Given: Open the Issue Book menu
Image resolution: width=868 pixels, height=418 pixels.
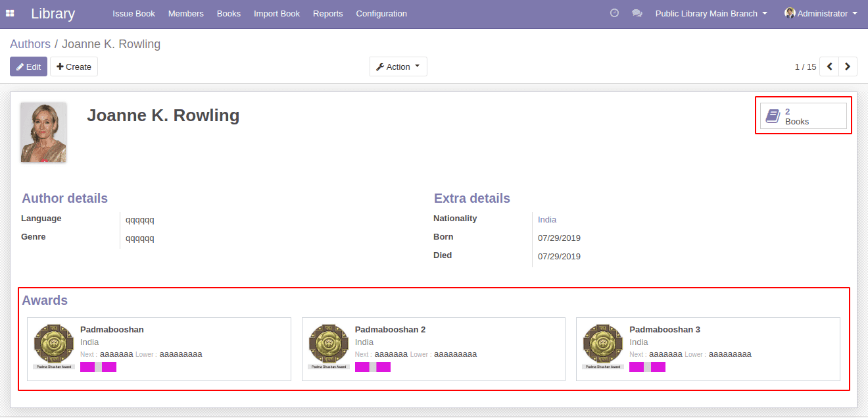Looking at the screenshot, I should pos(133,13).
